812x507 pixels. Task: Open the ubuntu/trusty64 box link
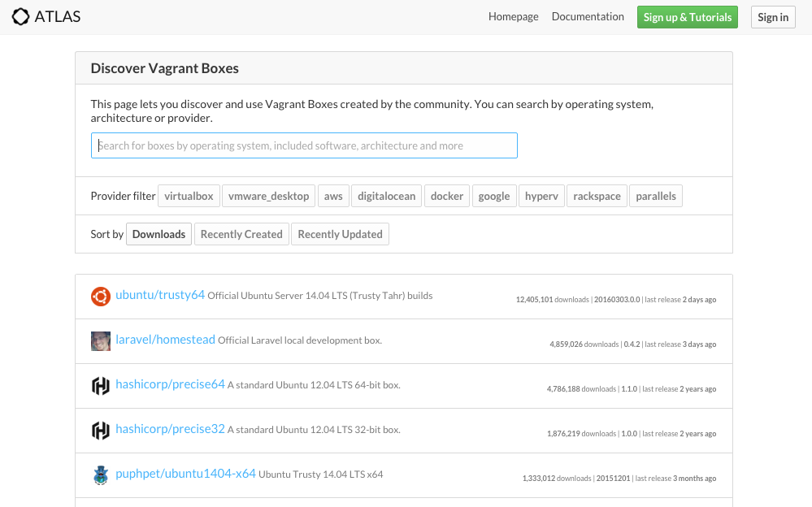(160, 295)
